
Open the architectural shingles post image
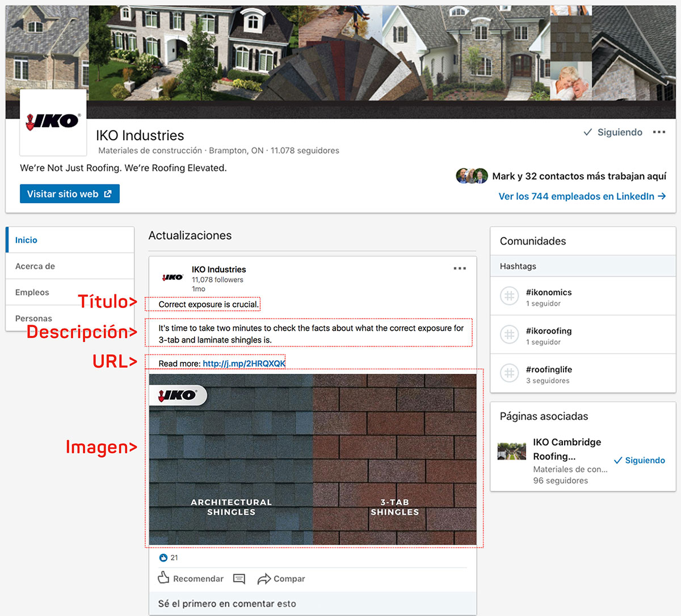click(x=312, y=459)
